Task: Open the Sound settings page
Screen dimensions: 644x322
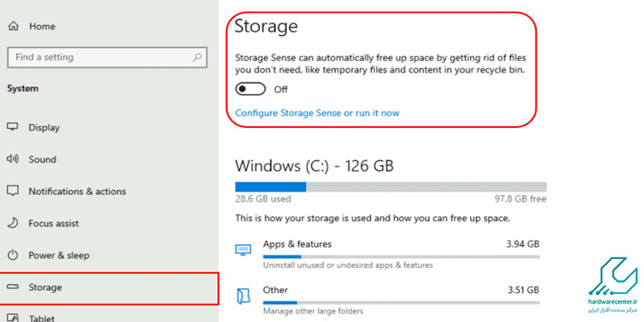Action: pos(43,159)
